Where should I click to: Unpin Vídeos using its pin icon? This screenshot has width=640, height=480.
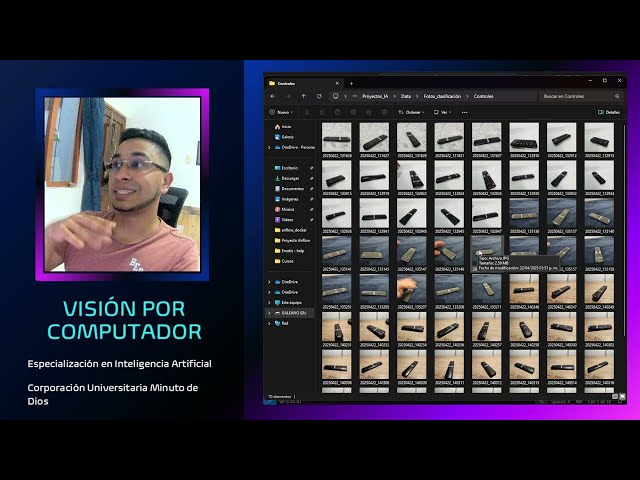[311, 220]
